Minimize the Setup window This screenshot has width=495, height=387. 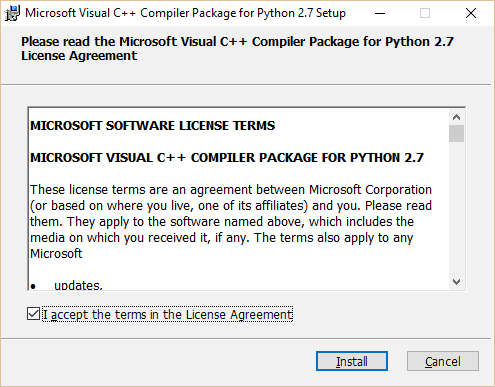pos(380,13)
